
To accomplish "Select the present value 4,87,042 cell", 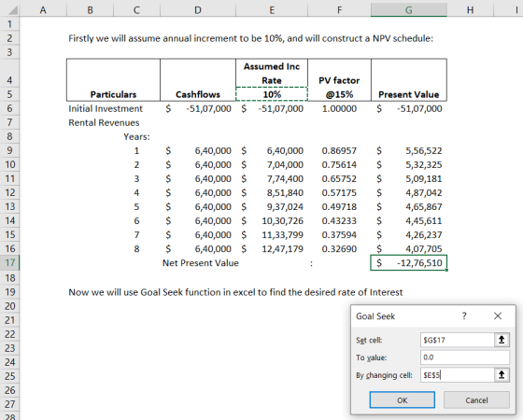I will point(409,192).
